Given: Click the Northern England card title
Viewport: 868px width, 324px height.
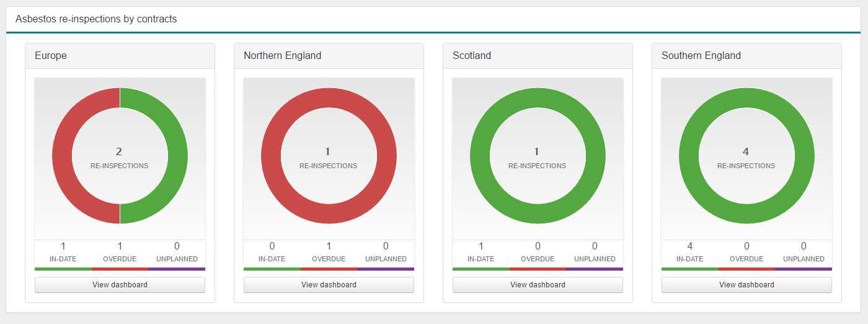Looking at the screenshot, I should coord(282,56).
